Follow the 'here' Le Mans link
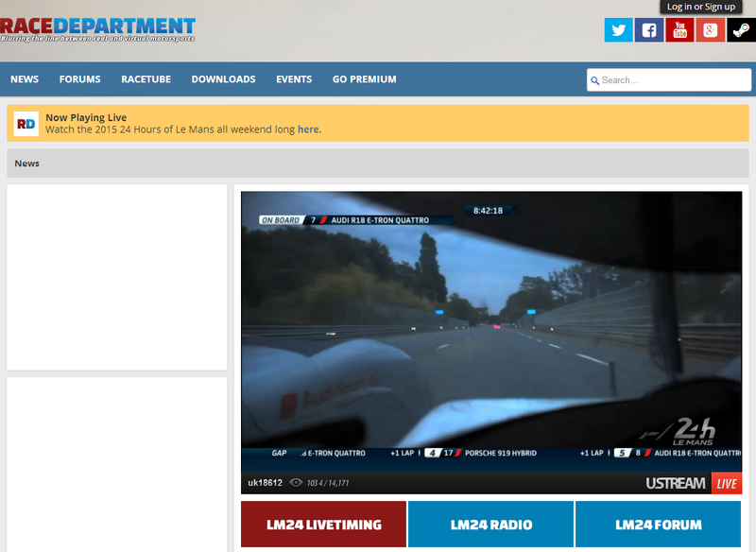The height and width of the screenshot is (552, 756). [x=308, y=129]
